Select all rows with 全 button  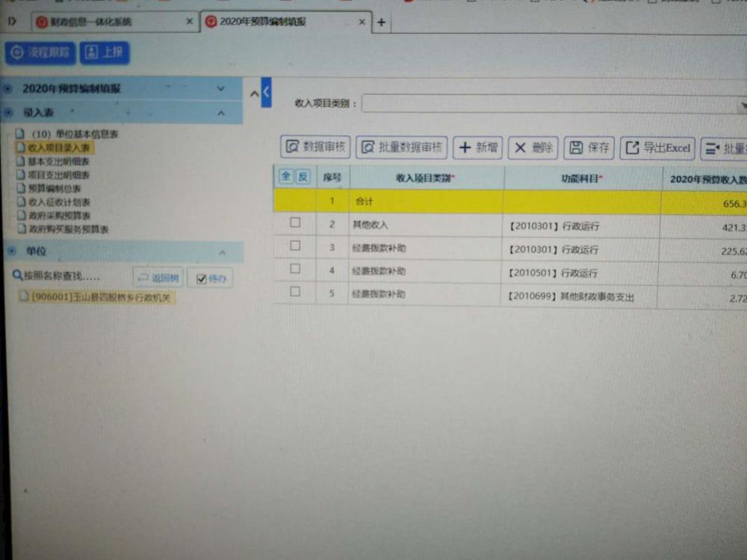pyautogui.click(x=285, y=176)
